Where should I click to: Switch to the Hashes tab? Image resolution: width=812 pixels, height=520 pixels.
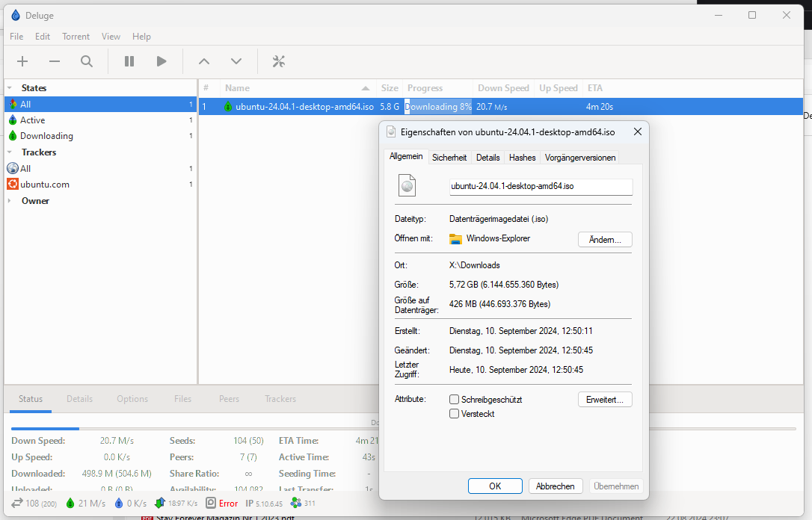click(522, 158)
